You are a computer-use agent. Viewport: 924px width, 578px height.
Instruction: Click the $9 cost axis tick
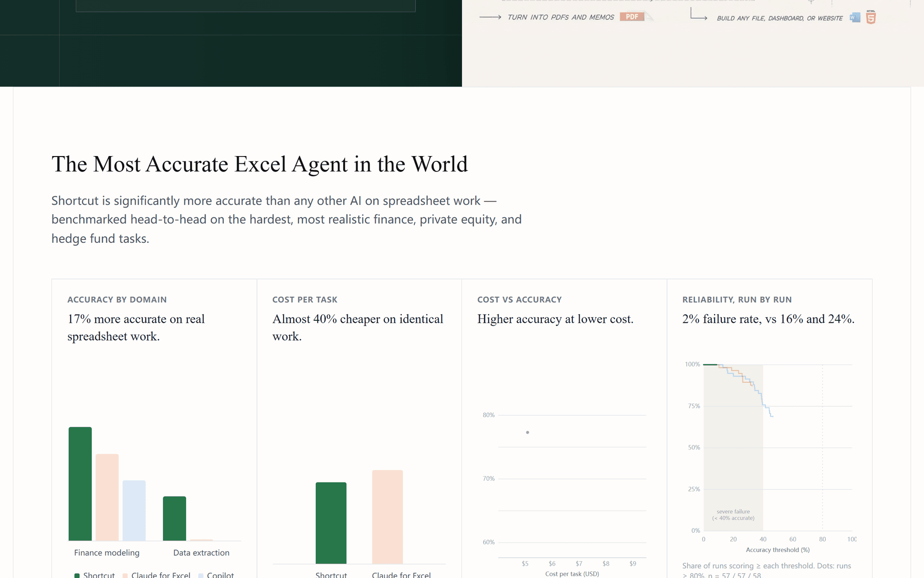tap(633, 564)
